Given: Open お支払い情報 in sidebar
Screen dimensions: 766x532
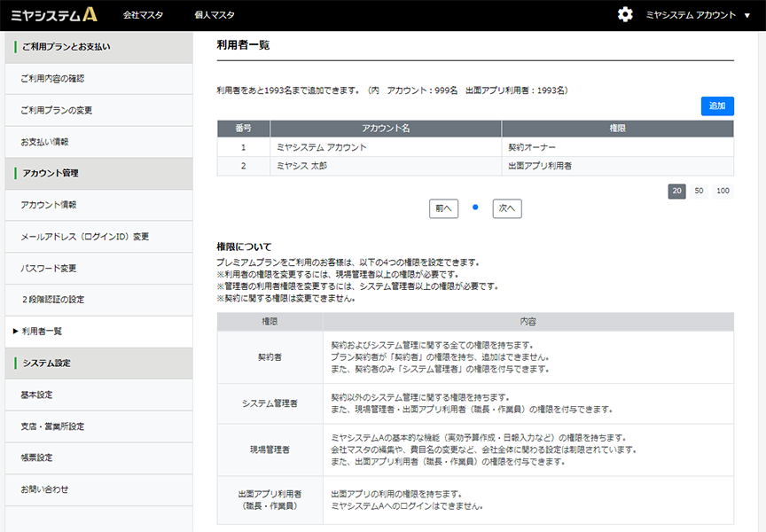Looking at the screenshot, I should 98,142.
